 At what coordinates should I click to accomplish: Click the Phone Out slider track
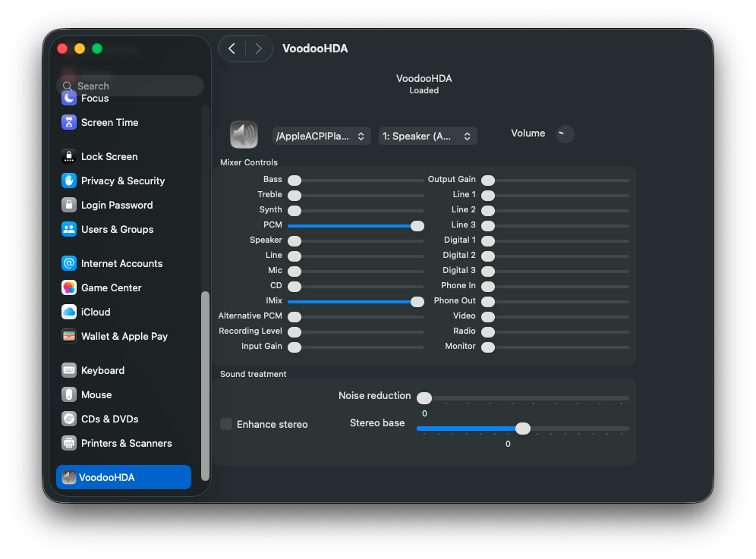coord(556,302)
